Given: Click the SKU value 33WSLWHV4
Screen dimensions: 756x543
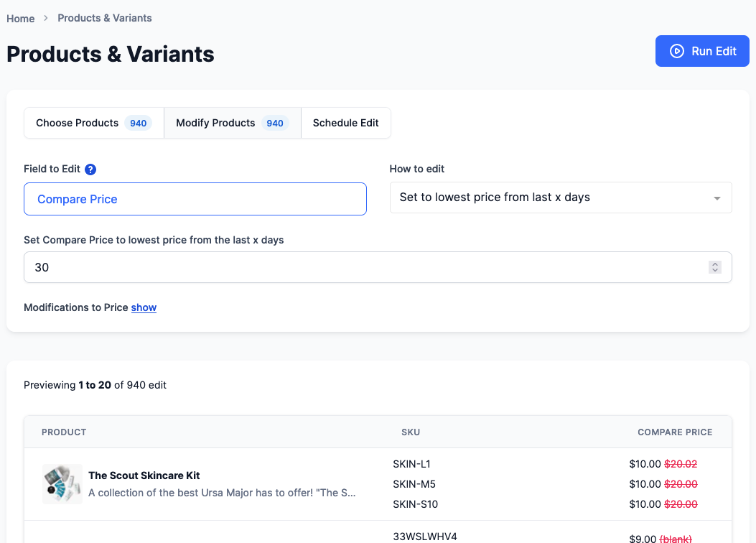Looking at the screenshot, I should tap(425, 537).
